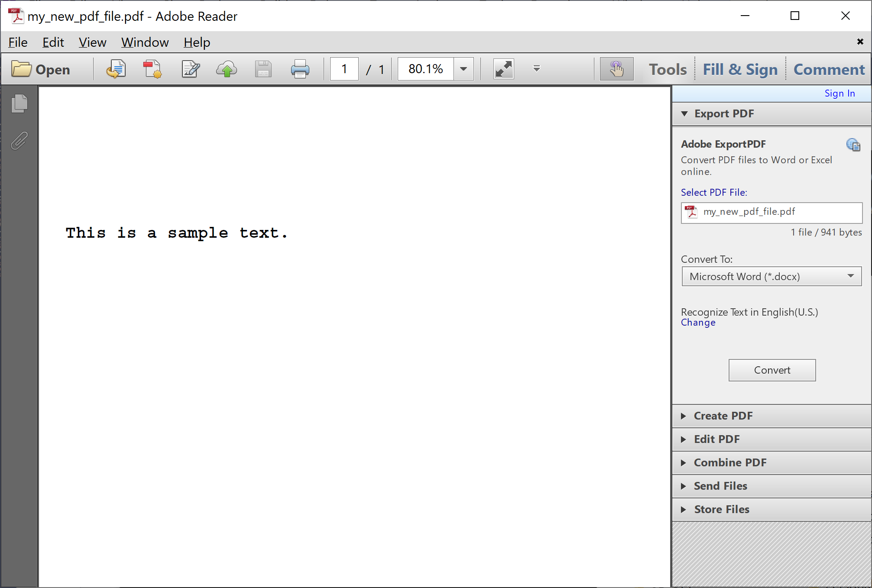This screenshot has width=872, height=588.
Task: Click the page number input field
Action: pyautogui.click(x=344, y=69)
